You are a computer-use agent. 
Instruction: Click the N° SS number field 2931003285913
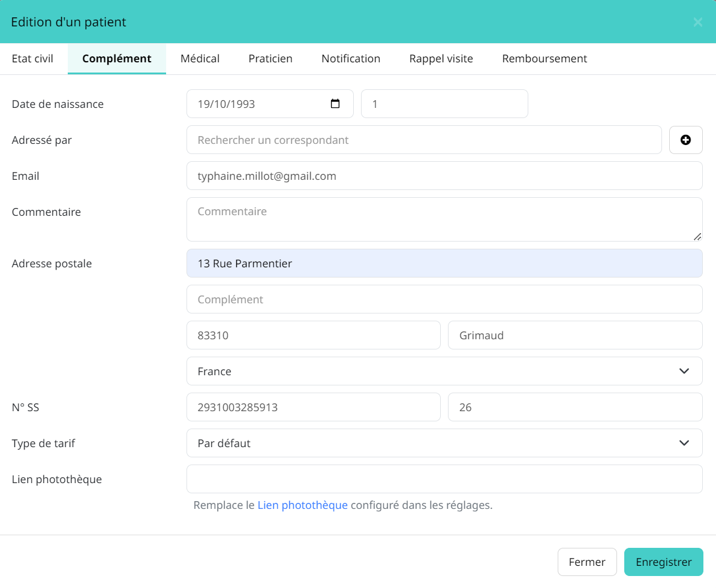[313, 407]
